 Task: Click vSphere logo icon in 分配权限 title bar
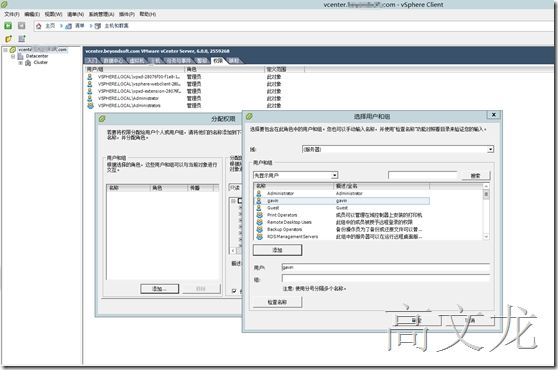pos(102,119)
